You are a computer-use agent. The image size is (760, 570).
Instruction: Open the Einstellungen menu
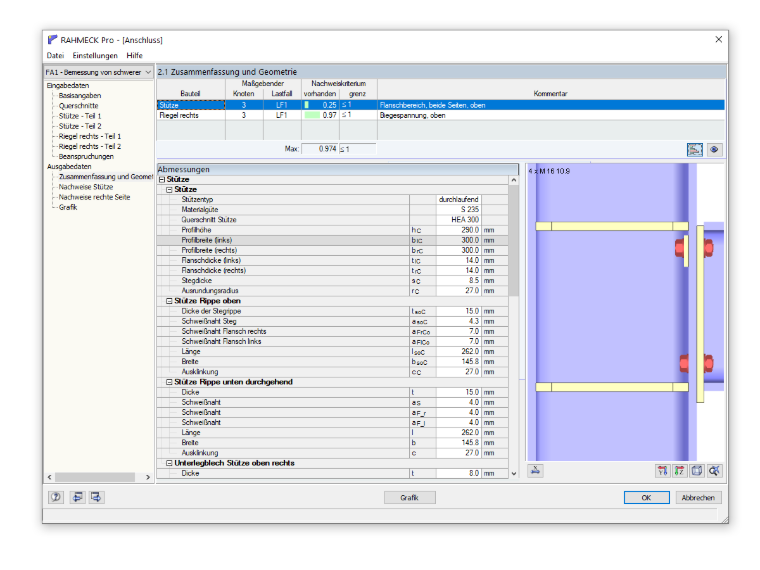(95, 55)
